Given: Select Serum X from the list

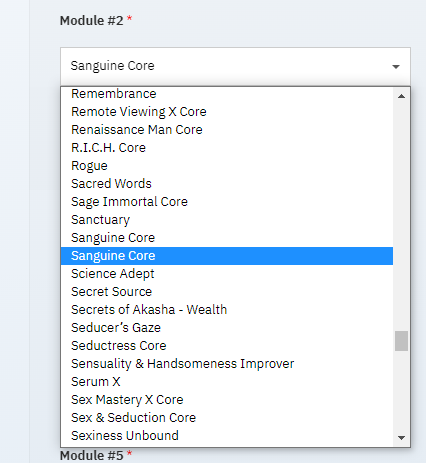Looking at the screenshot, I should coord(227,382).
